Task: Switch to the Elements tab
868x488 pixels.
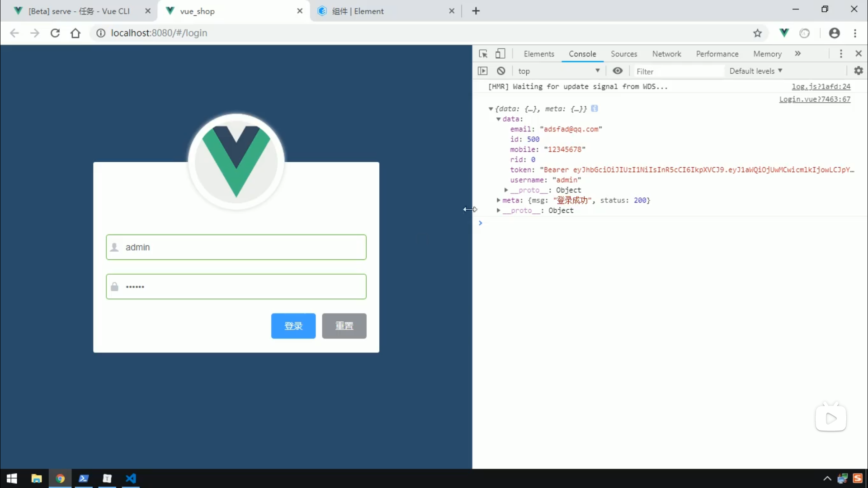Action: tap(539, 54)
